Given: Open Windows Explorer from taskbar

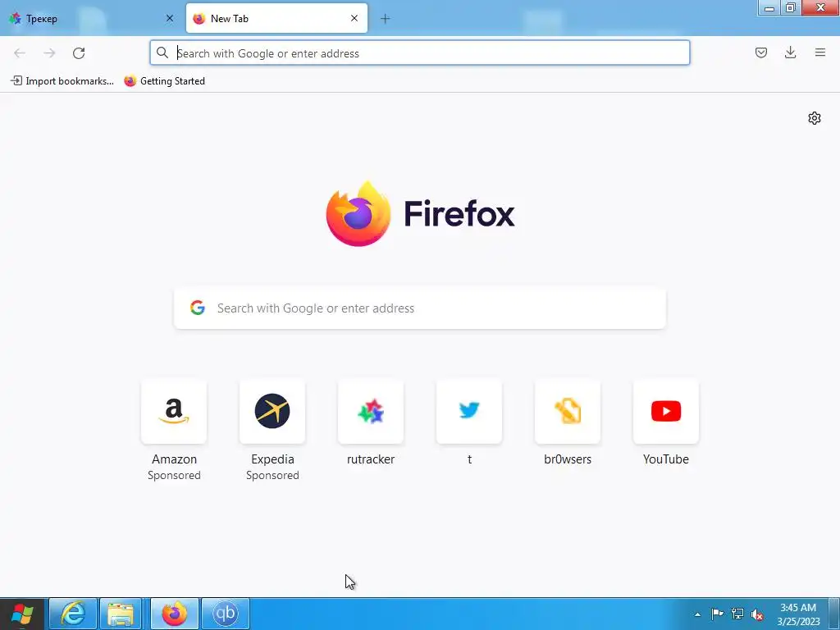Looking at the screenshot, I should (121, 614).
